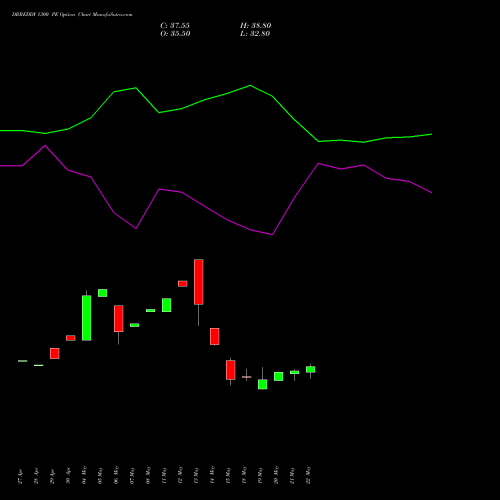Image resolution: width=500 pixels, height=500 pixels.
Task: Click the red candle for 30 Apr
Action: pyautogui.click(x=71, y=338)
